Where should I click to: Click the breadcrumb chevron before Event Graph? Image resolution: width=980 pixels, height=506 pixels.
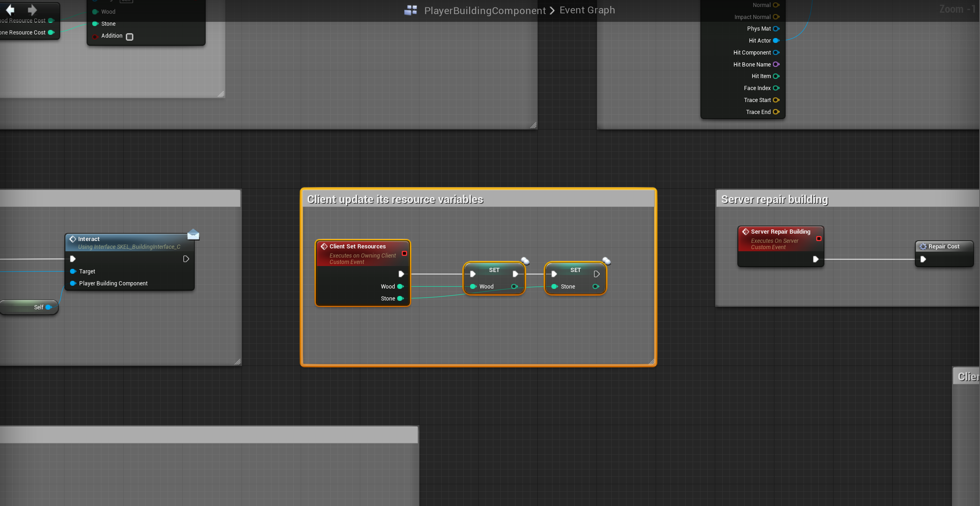pyautogui.click(x=552, y=10)
